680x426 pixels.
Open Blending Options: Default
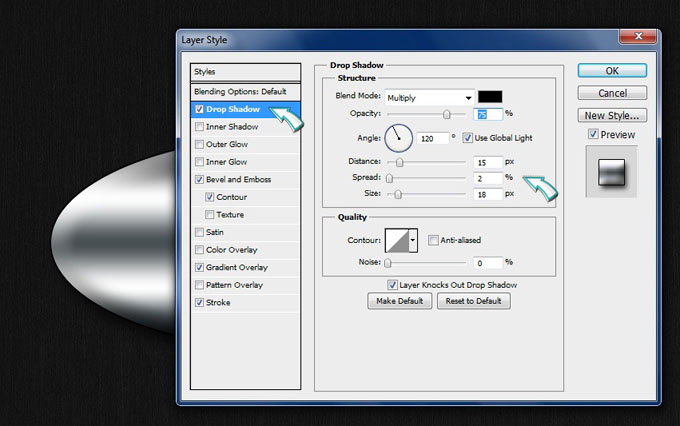(x=245, y=92)
